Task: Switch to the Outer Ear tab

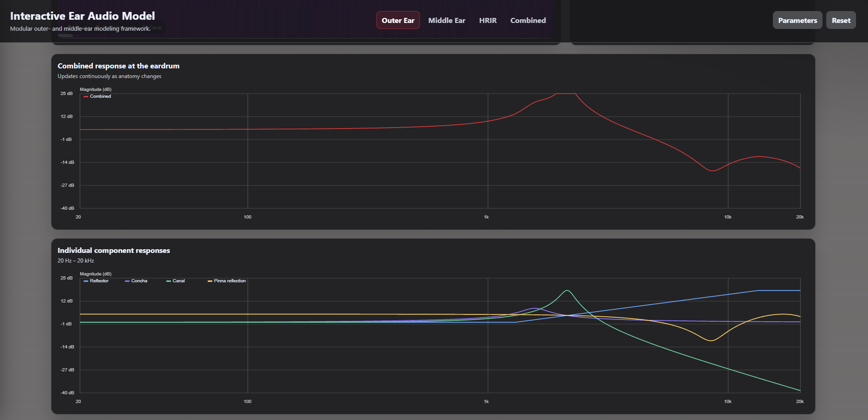Action: point(398,20)
